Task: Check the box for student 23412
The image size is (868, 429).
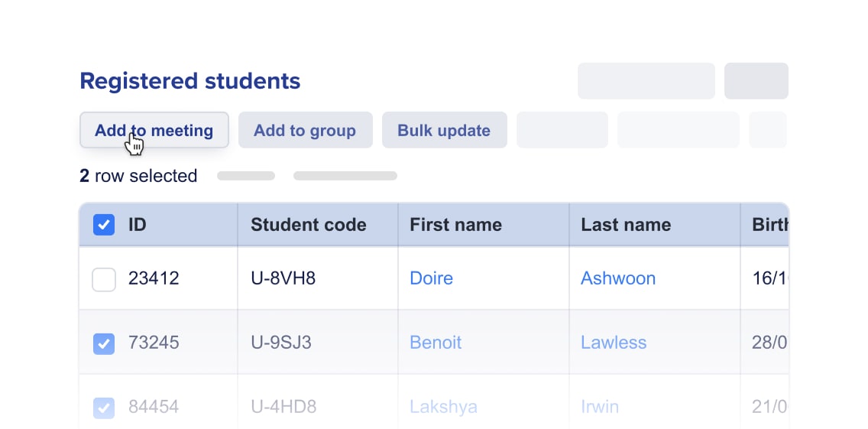Action: pyautogui.click(x=104, y=278)
